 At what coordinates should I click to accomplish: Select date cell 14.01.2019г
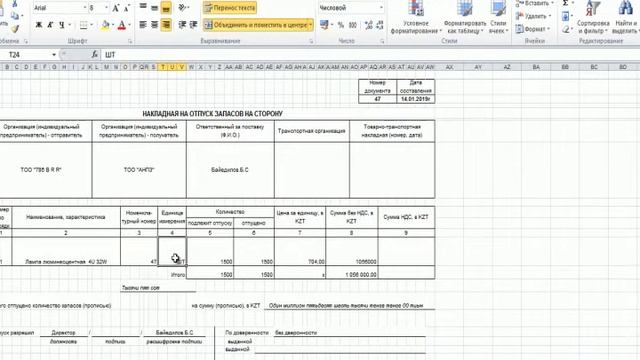coord(416,99)
